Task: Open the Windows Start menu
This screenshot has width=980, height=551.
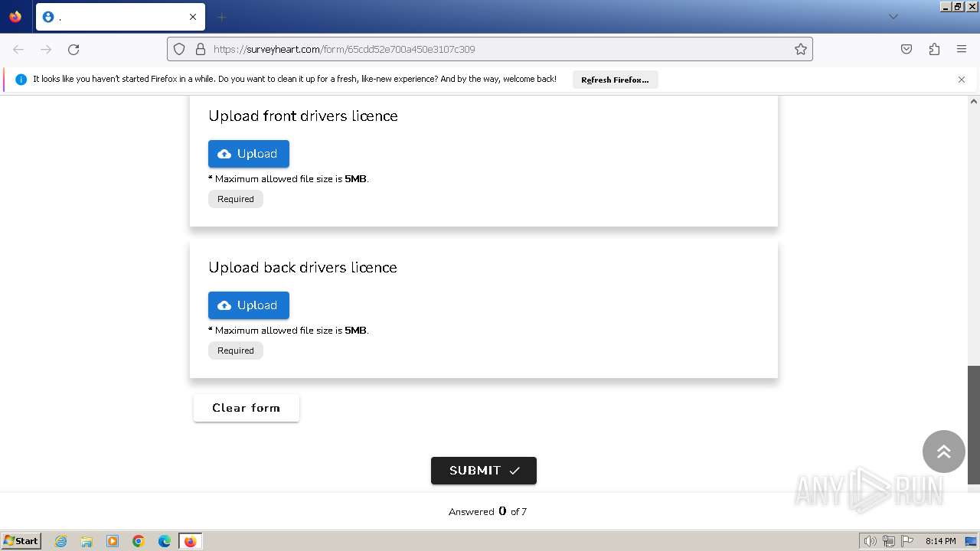Action: click(x=21, y=541)
